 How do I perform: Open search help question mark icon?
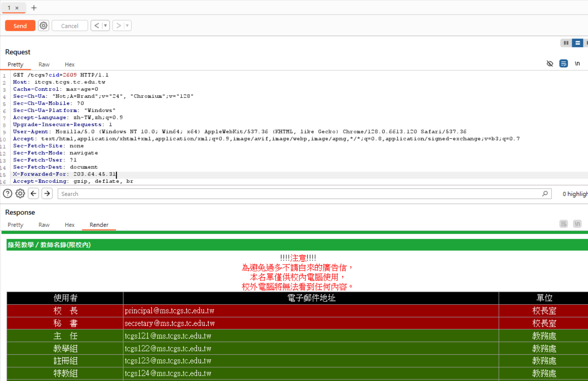pos(7,194)
